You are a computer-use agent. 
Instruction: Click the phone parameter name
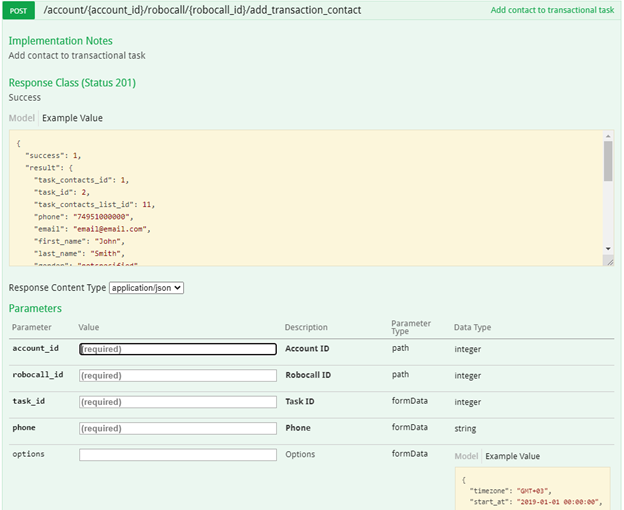[24, 428]
